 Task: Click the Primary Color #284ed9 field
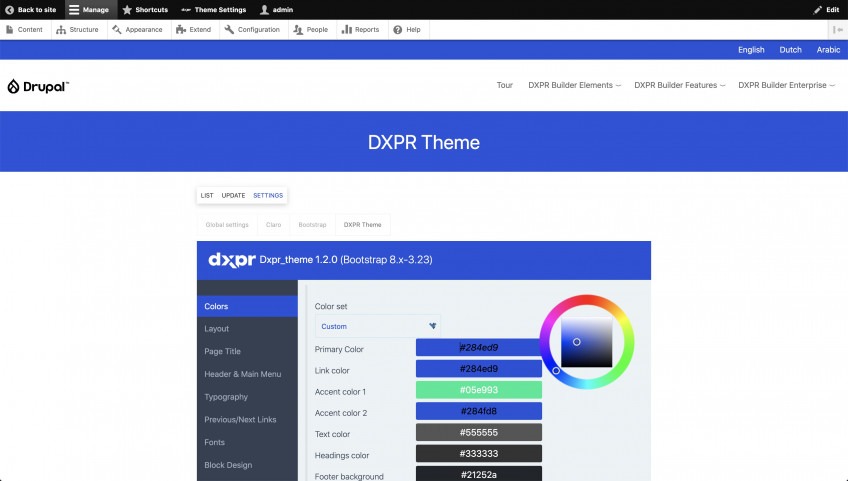tap(479, 347)
